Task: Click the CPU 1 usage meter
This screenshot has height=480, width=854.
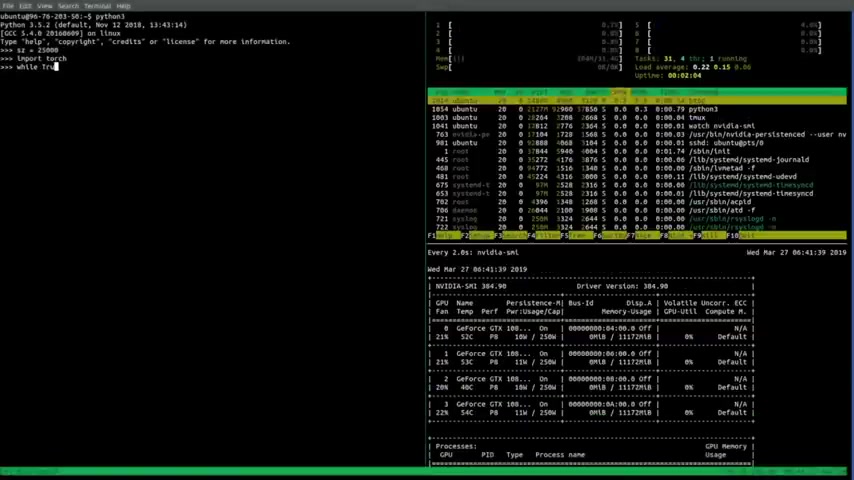Action: (529, 25)
